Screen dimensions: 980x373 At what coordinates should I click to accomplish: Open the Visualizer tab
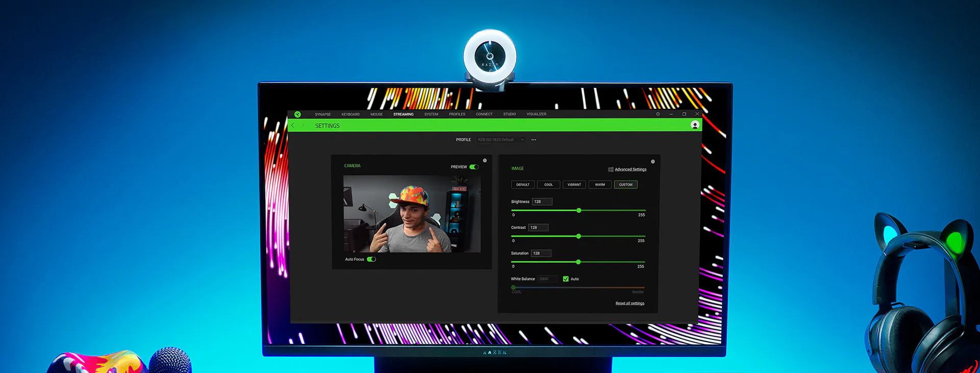tap(536, 114)
